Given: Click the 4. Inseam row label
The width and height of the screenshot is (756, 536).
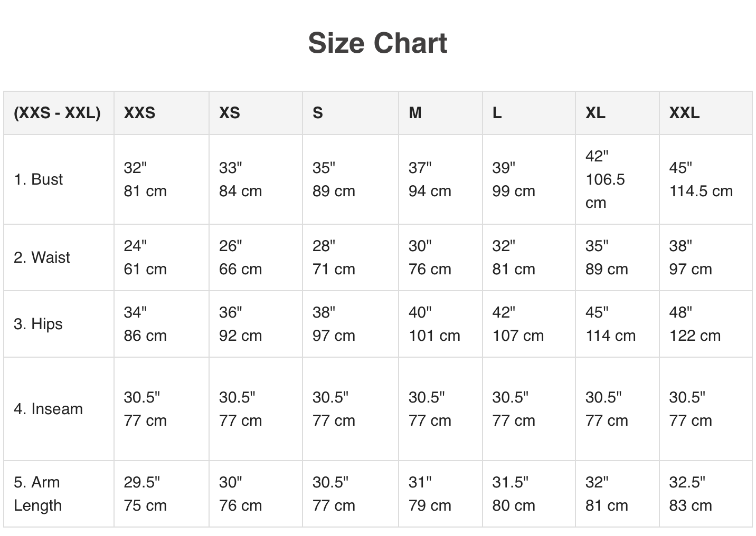Looking at the screenshot, I should 48,409.
